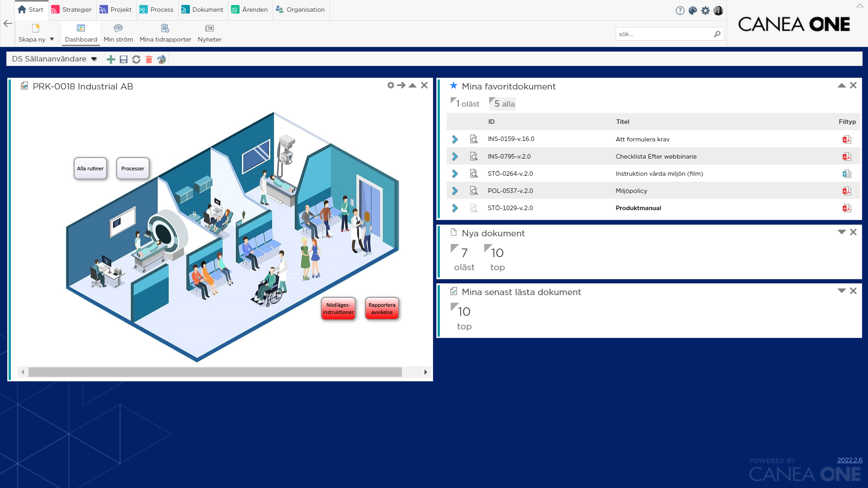The width and height of the screenshot is (868, 488).
Task: Show '5 alla' favorite documents
Action: [x=503, y=103]
